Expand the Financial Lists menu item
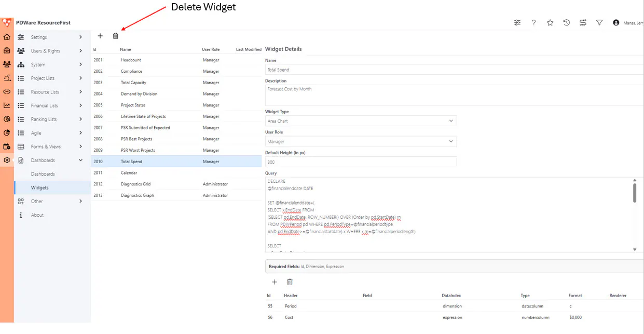Viewport: 644px width, 334px height. 52,105
